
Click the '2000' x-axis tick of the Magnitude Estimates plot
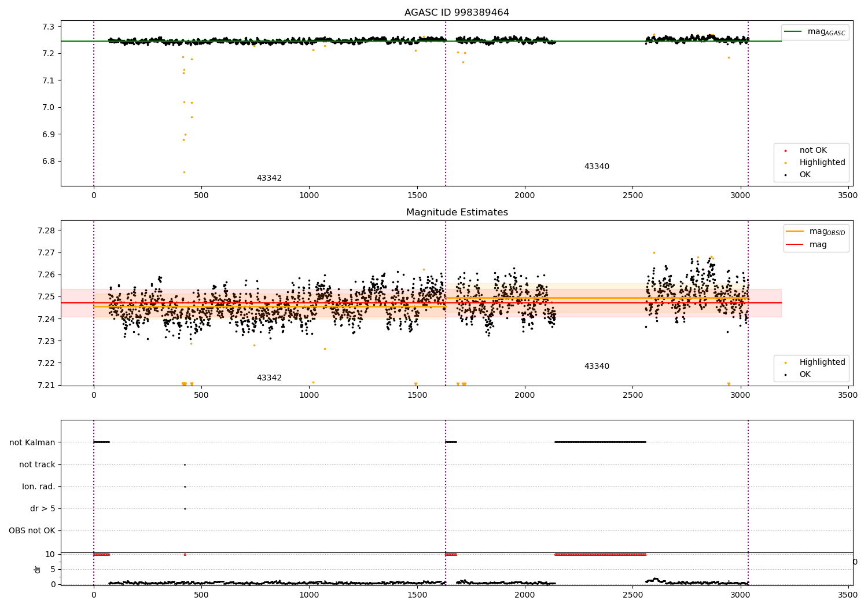click(x=525, y=395)
